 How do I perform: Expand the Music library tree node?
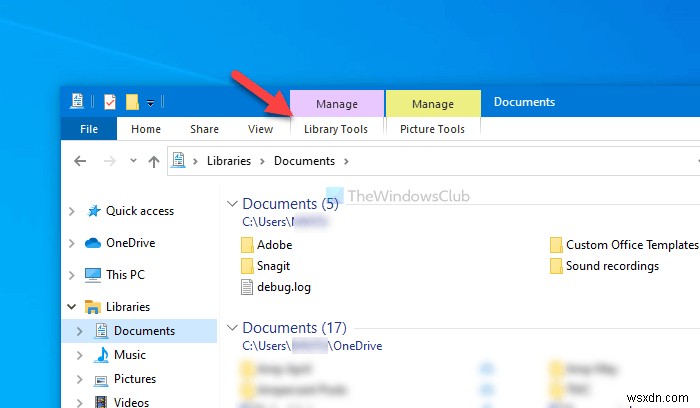pyautogui.click(x=79, y=355)
